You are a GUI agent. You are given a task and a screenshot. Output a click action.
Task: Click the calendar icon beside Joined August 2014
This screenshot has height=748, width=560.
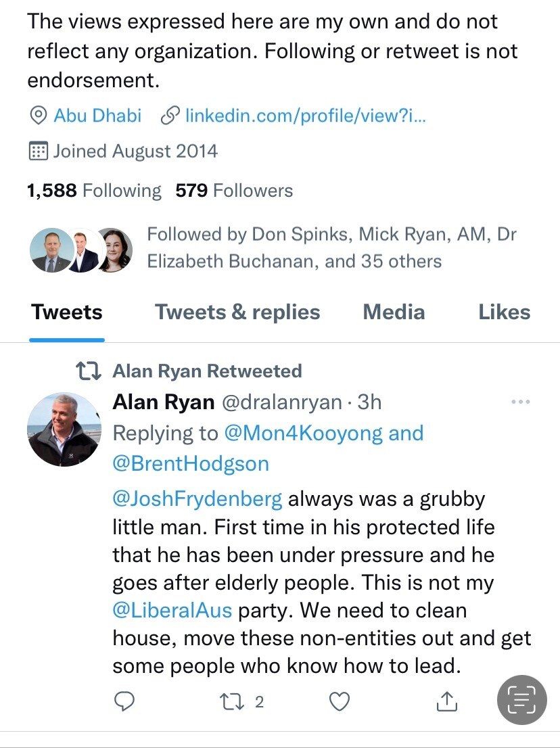(37, 150)
